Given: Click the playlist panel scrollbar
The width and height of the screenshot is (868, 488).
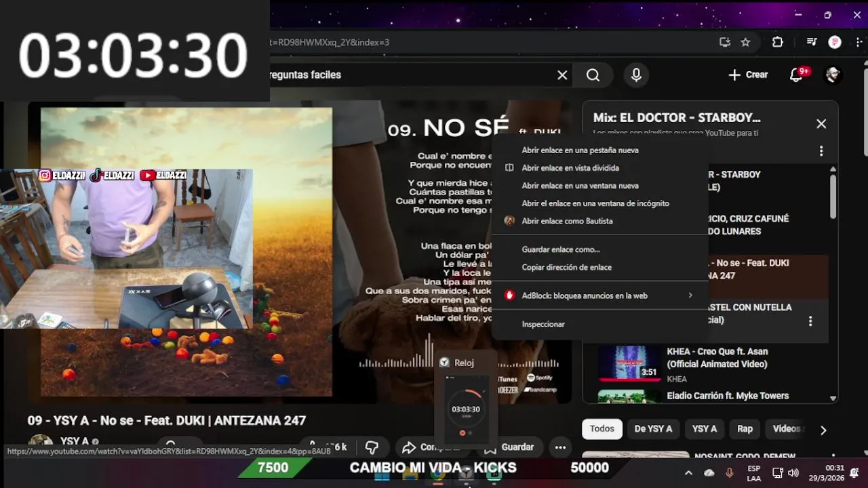Looking at the screenshot, I should tap(833, 197).
